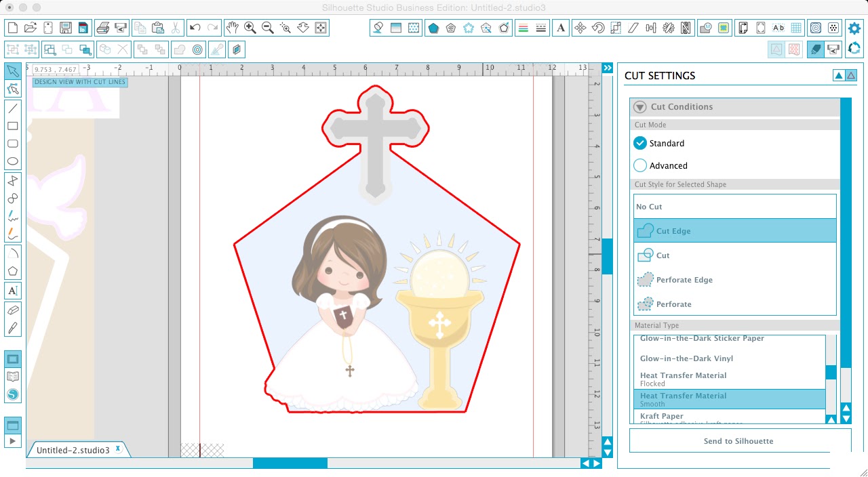Image resolution: width=868 pixels, height=477 pixels.
Task: Select the Standard cut mode
Action: pos(639,143)
